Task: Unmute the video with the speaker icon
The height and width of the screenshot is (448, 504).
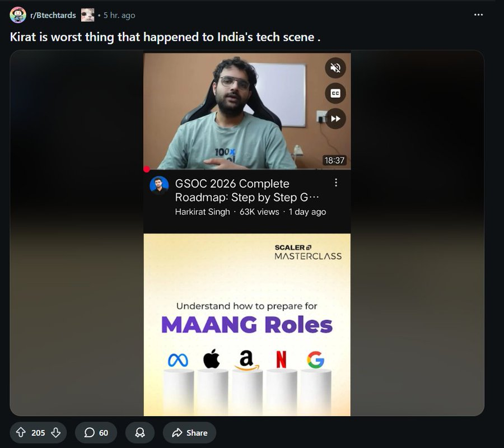Action: 335,68
